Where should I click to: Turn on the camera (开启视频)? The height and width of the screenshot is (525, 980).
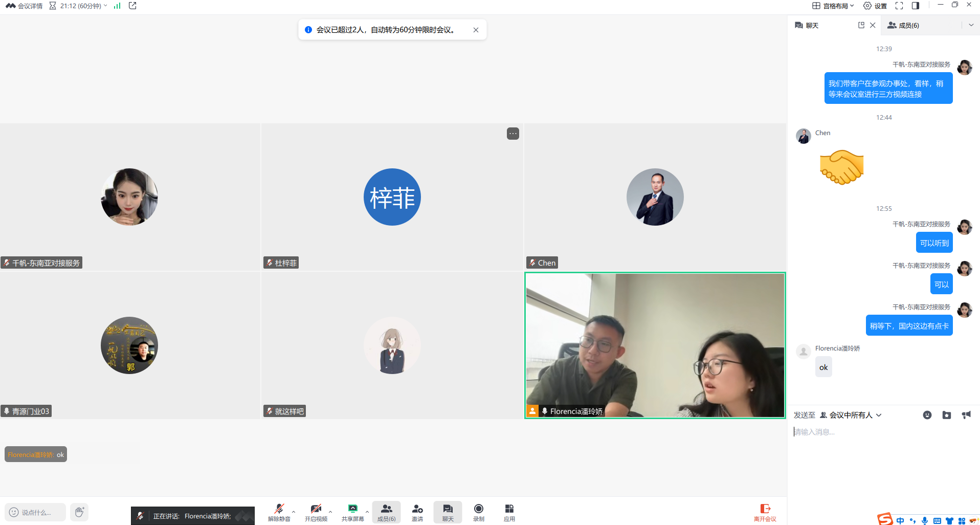(x=316, y=512)
